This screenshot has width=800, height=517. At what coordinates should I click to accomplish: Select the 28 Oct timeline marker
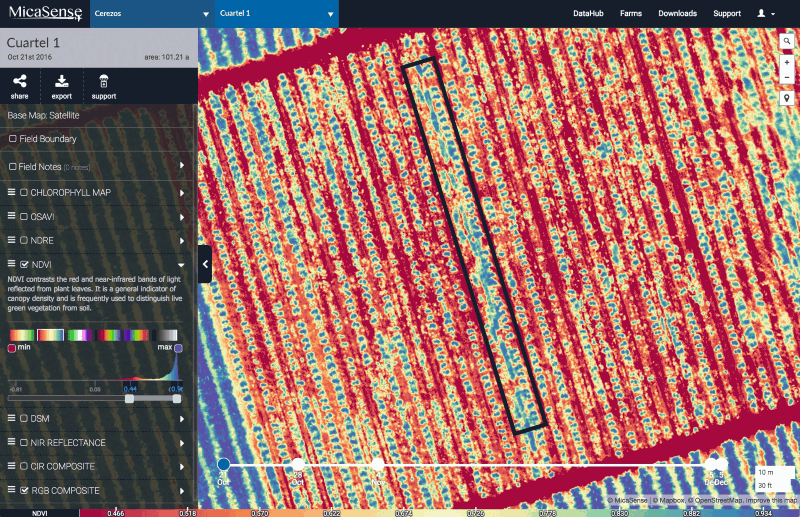297,465
